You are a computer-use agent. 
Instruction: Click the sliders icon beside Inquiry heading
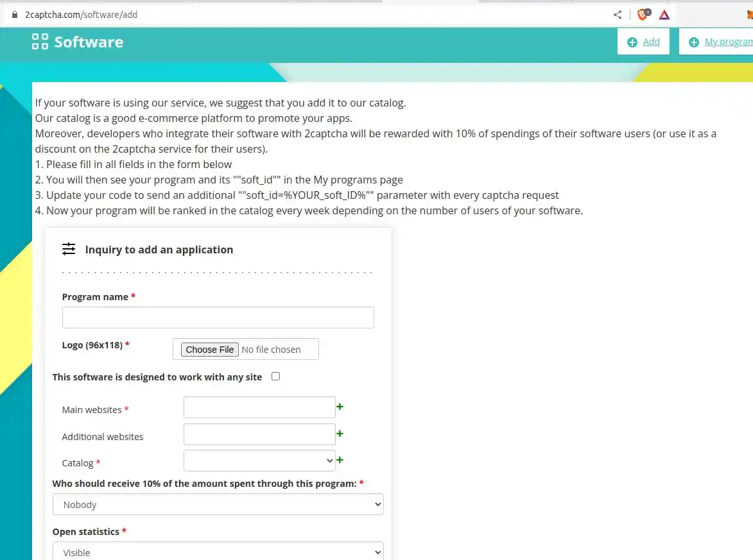69,250
